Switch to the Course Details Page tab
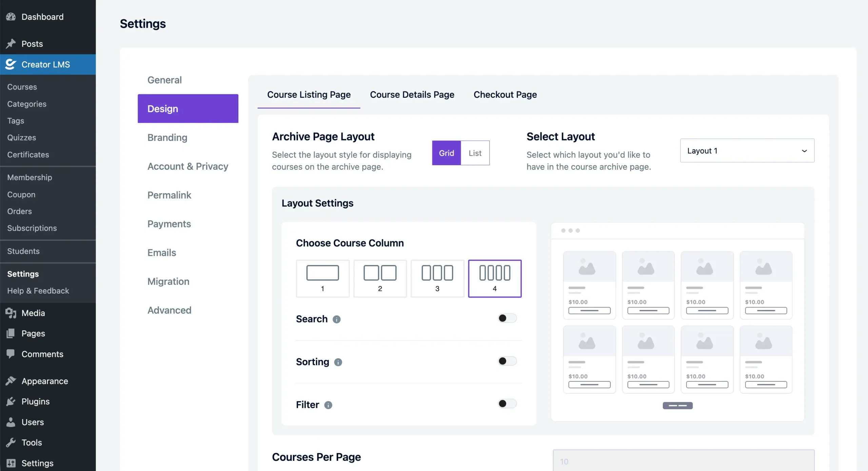This screenshot has height=471, width=868. [412, 95]
